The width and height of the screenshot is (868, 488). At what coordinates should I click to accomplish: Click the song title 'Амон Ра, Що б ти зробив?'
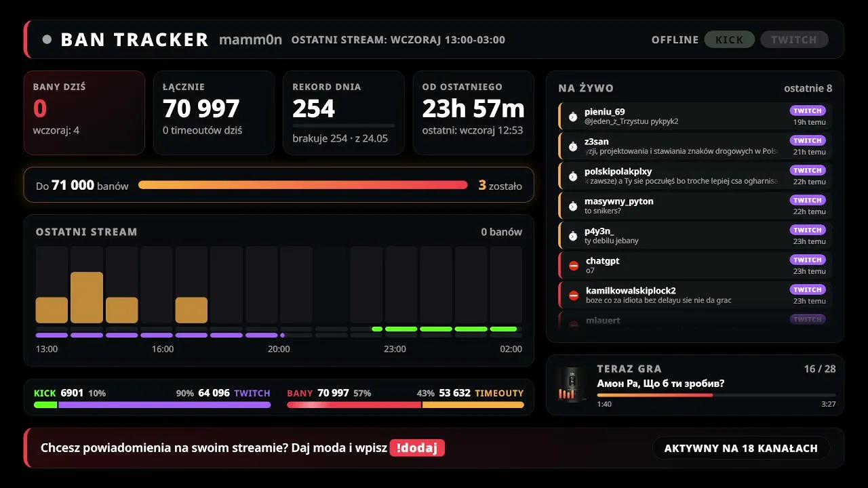coord(660,384)
